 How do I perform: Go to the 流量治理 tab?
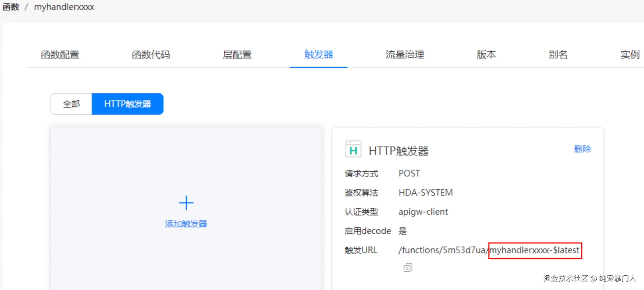click(405, 55)
